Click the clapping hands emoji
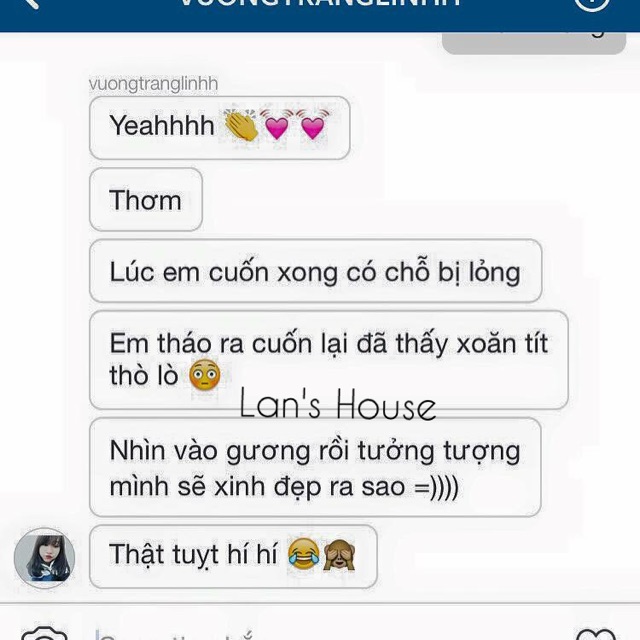640x640 pixels. click(x=241, y=125)
